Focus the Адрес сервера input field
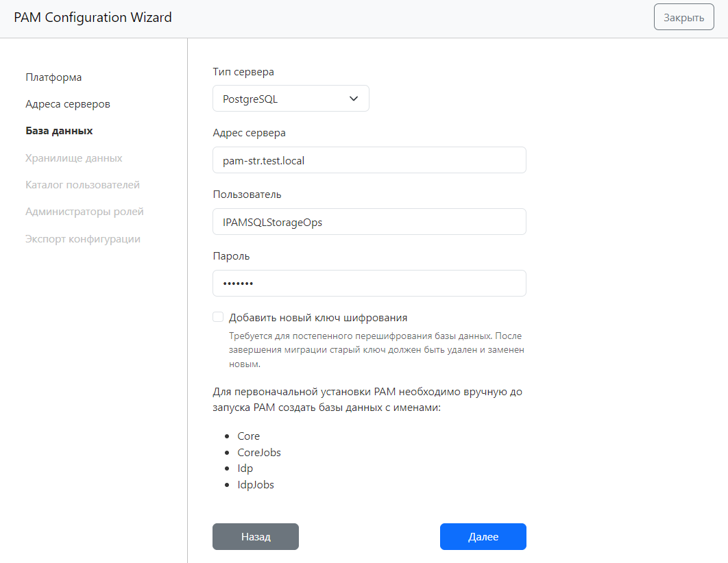Viewport: 728px width, 563px height. [x=369, y=160]
